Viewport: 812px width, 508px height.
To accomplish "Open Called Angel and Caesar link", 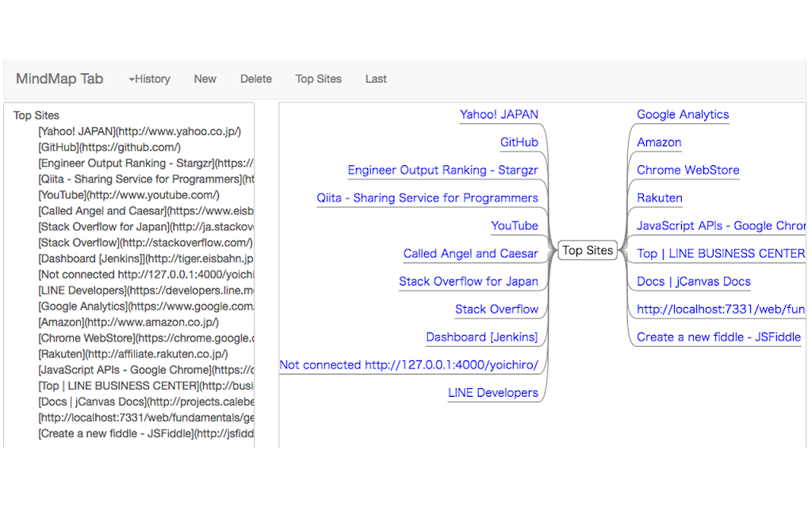I will pyautogui.click(x=471, y=253).
